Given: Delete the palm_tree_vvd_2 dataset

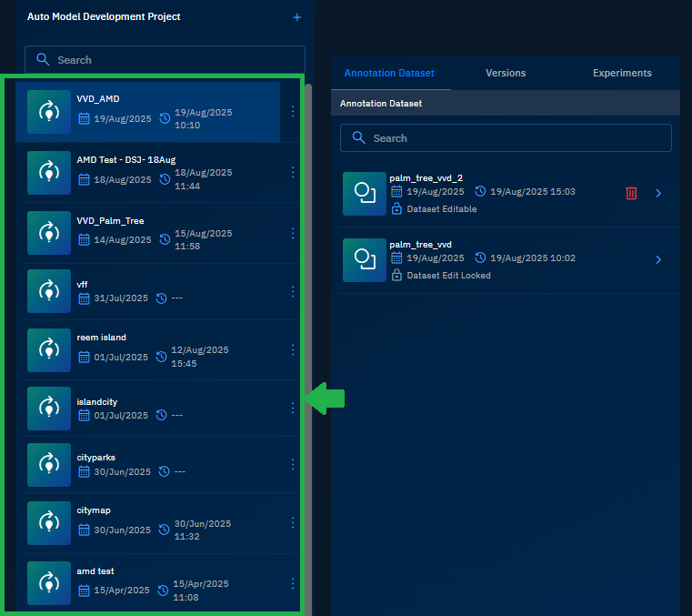Looking at the screenshot, I should (631, 193).
